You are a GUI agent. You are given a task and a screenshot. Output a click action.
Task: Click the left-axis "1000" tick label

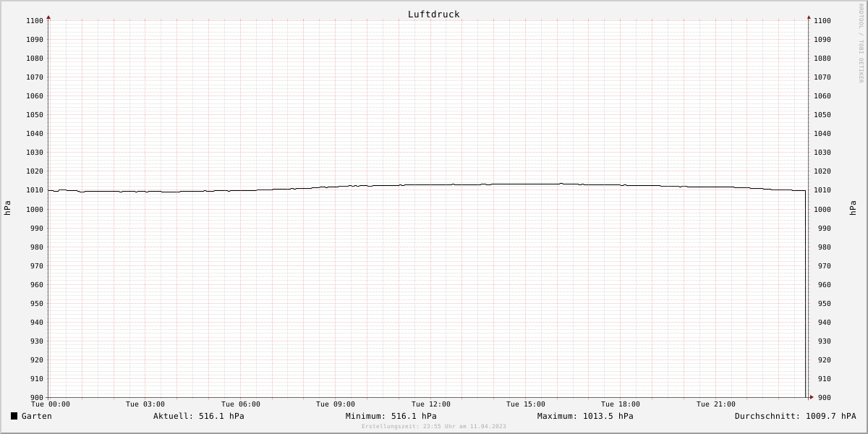tap(35, 210)
